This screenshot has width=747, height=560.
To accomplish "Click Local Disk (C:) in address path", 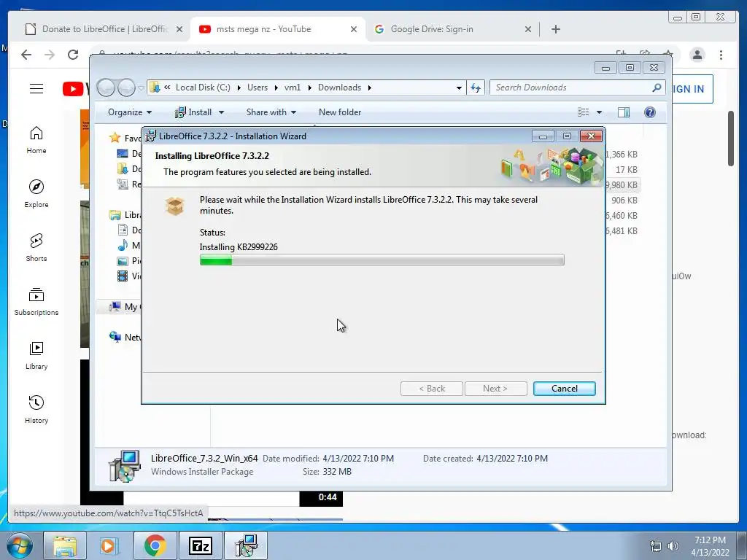I will coord(203,87).
